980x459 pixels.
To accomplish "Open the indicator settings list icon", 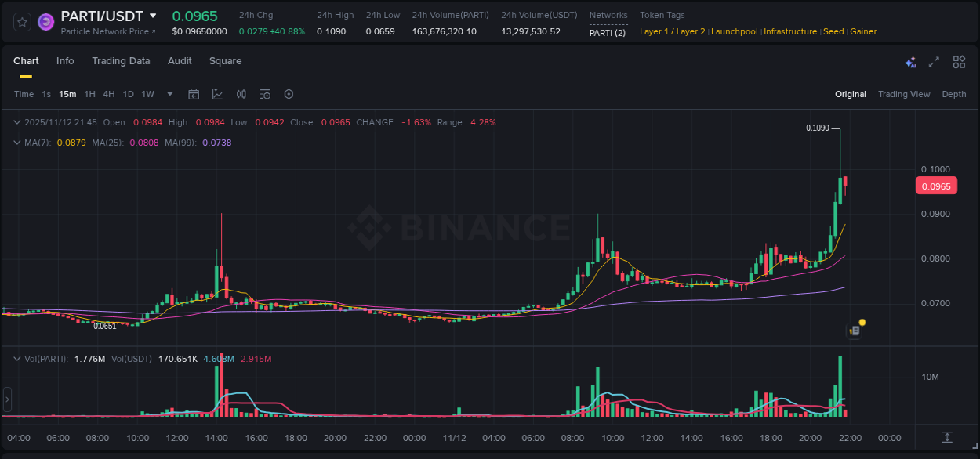I will tap(264, 94).
